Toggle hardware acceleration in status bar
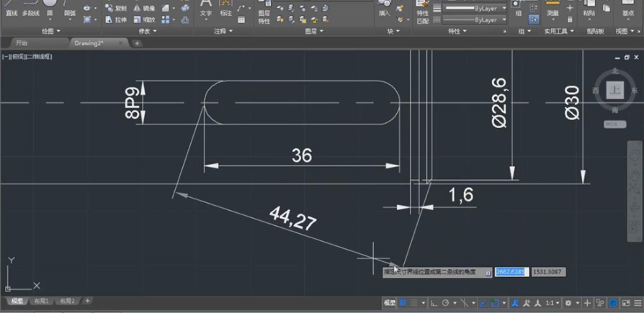Image resolution: width=644 pixels, height=313 pixels. coord(613,303)
